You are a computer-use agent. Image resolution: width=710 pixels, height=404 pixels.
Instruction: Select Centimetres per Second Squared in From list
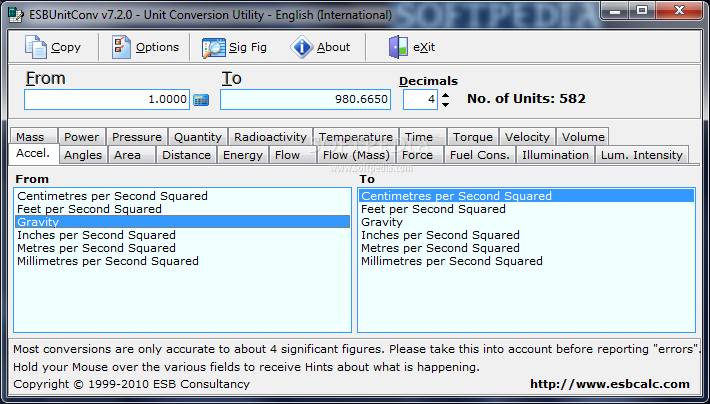[182, 196]
